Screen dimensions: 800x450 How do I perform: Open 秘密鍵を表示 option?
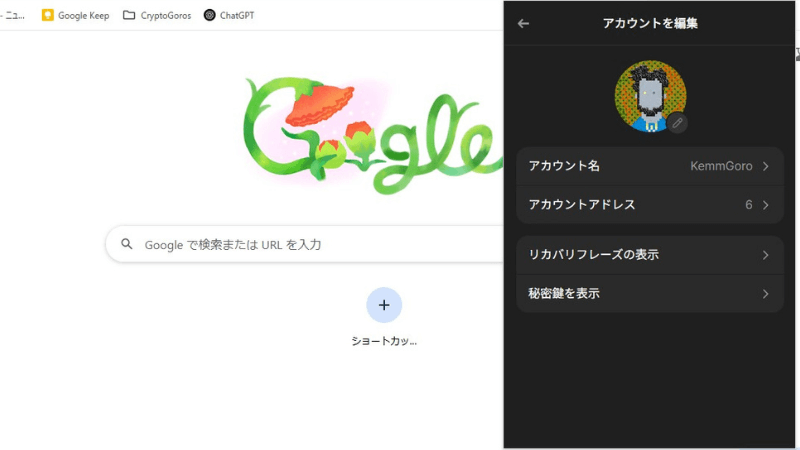coord(649,293)
